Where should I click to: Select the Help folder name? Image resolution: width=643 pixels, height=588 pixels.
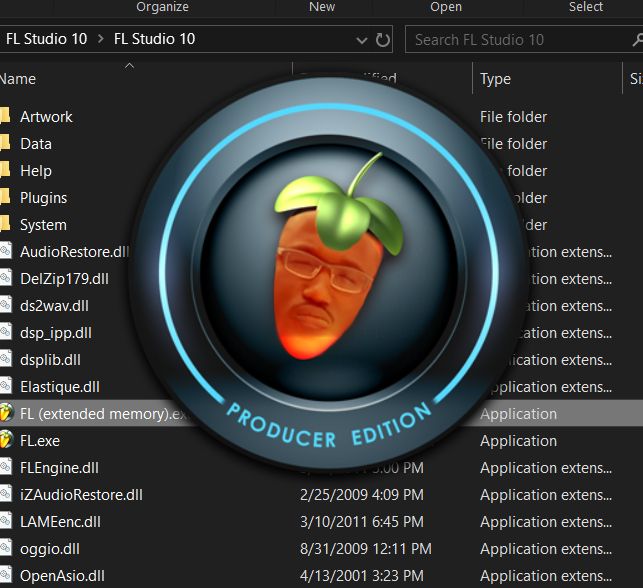click(x=36, y=171)
